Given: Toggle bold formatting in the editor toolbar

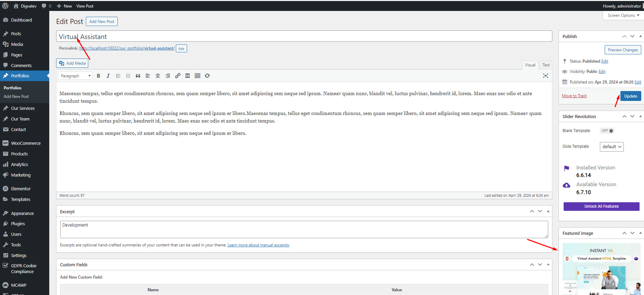Looking at the screenshot, I should tap(98, 76).
